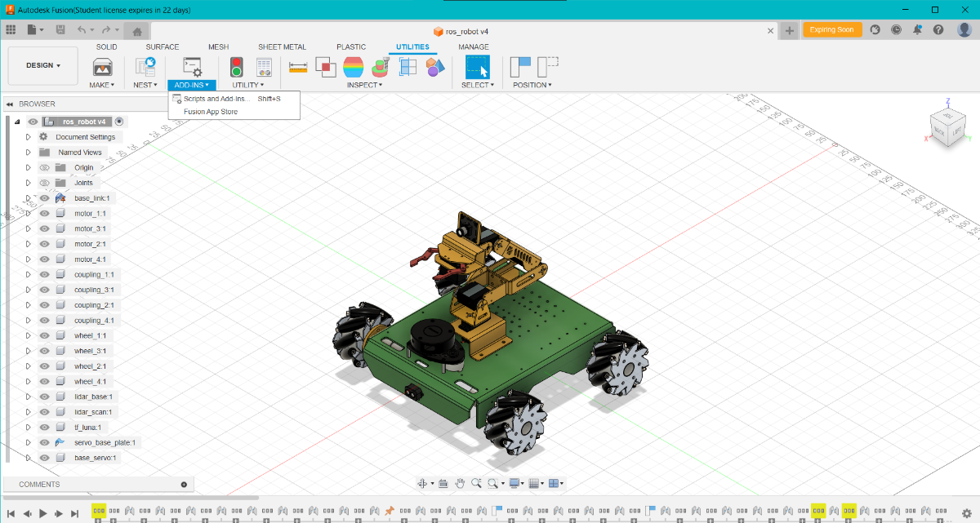
Task: Show the Origin folder
Action: (45, 167)
